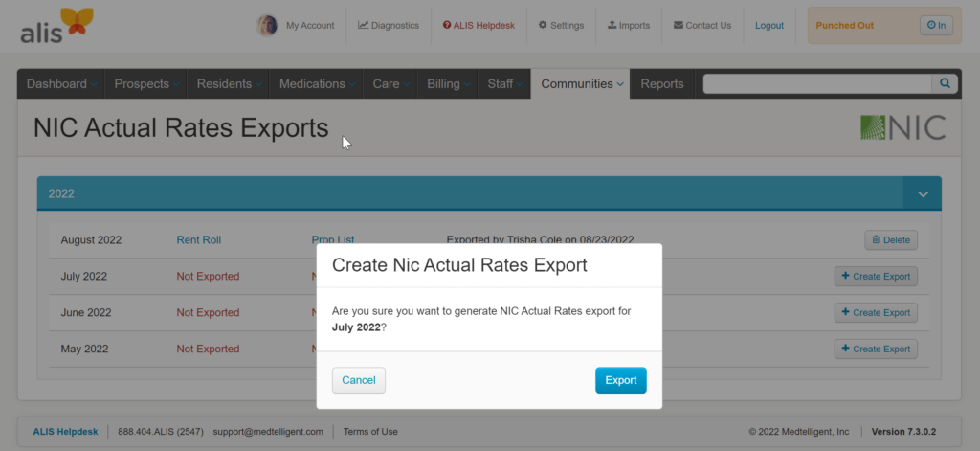Click the Rent Roll link for August

pos(199,239)
